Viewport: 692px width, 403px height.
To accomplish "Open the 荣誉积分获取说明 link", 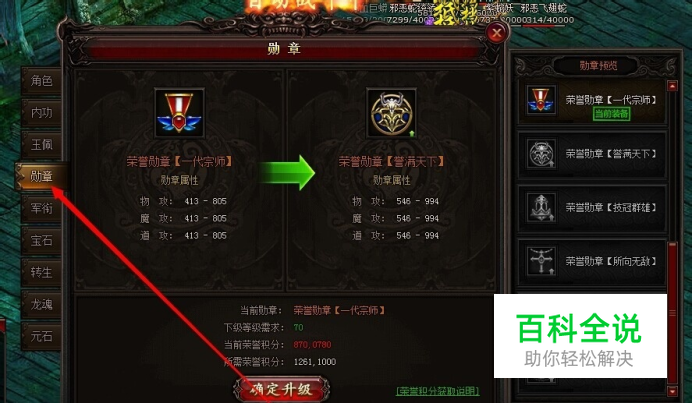I will 438,391.
